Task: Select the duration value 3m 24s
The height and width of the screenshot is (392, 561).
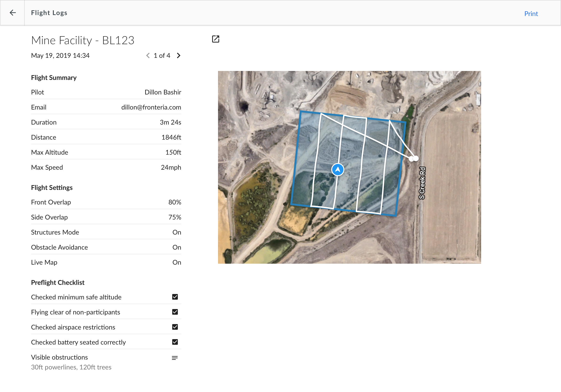Action: tap(171, 122)
